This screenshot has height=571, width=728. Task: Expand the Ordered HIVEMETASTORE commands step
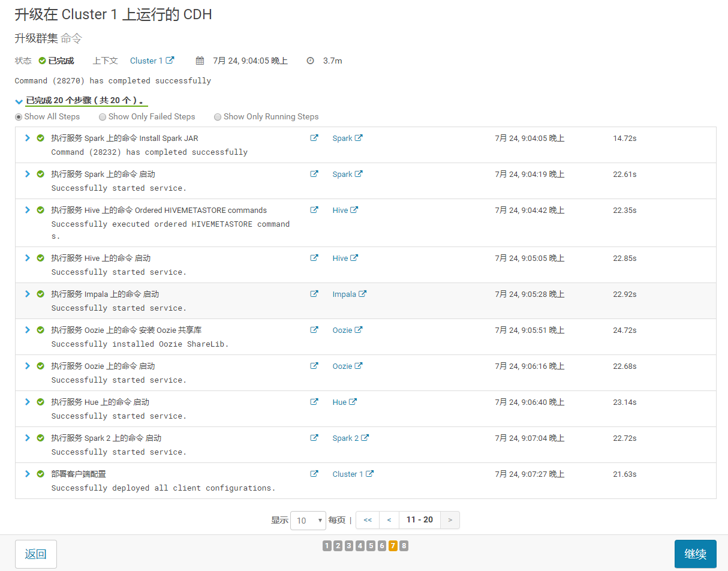click(x=27, y=210)
